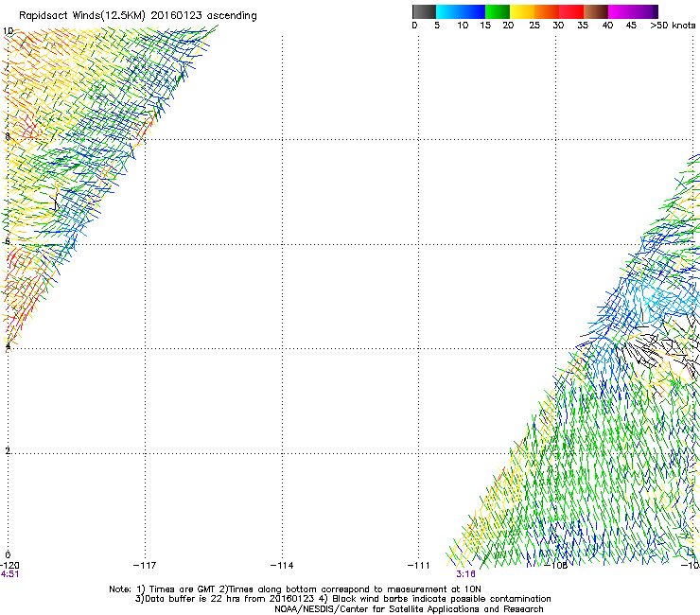700x615 pixels.
Task: Choose the brown 35–40 knots legend color
Action: (596, 11)
